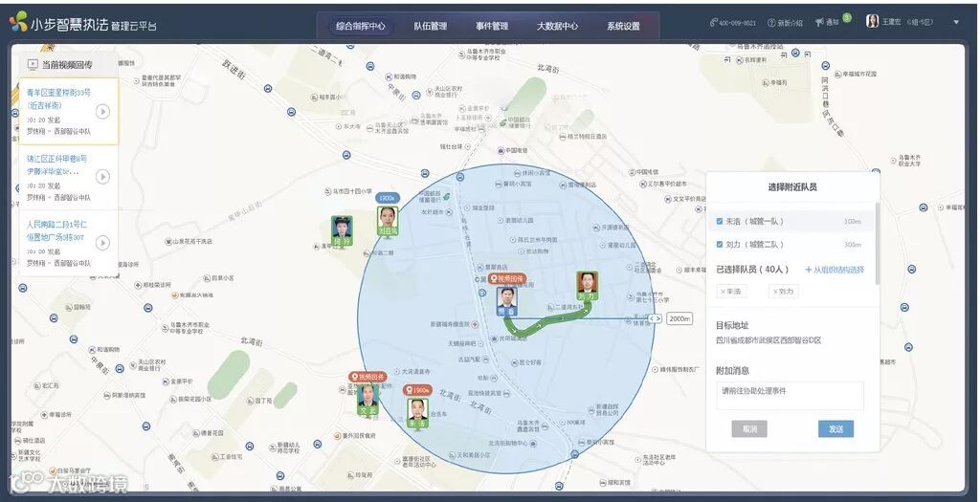The width and height of the screenshot is (980, 502).
Task: Open 人民南路二段1号 address video link
Action: click(56, 230)
